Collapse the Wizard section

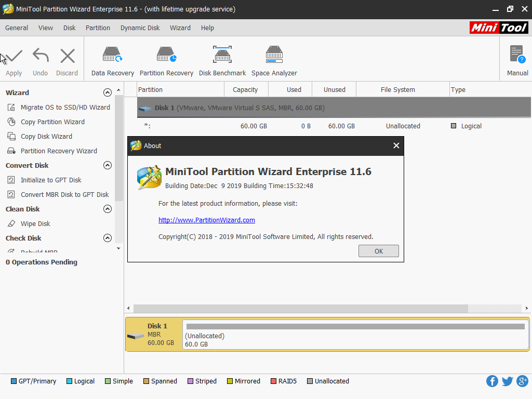tap(107, 92)
